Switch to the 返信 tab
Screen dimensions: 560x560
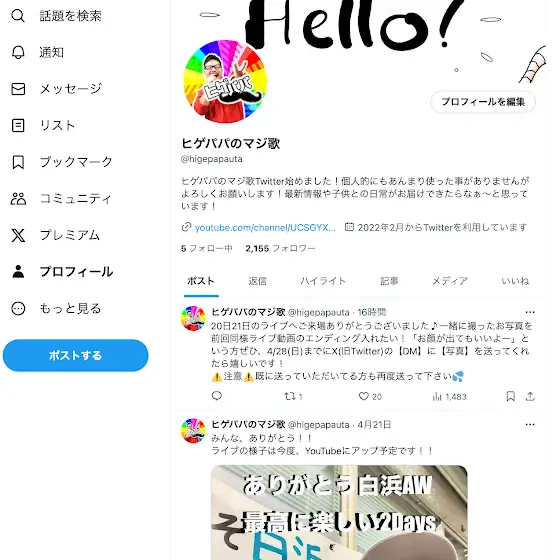258,281
